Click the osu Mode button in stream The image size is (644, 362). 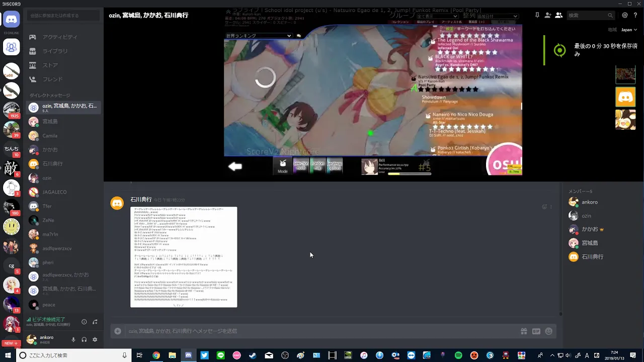pyautogui.click(x=283, y=166)
